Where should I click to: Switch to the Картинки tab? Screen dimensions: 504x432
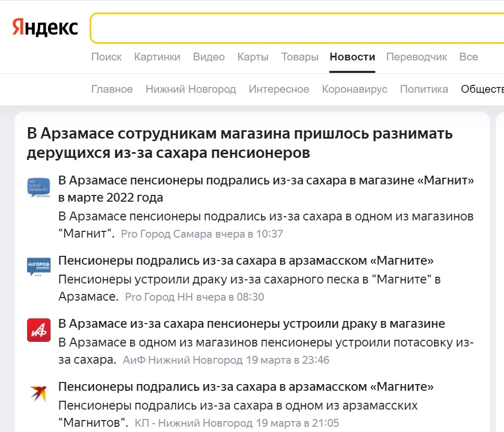[x=157, y=57]
